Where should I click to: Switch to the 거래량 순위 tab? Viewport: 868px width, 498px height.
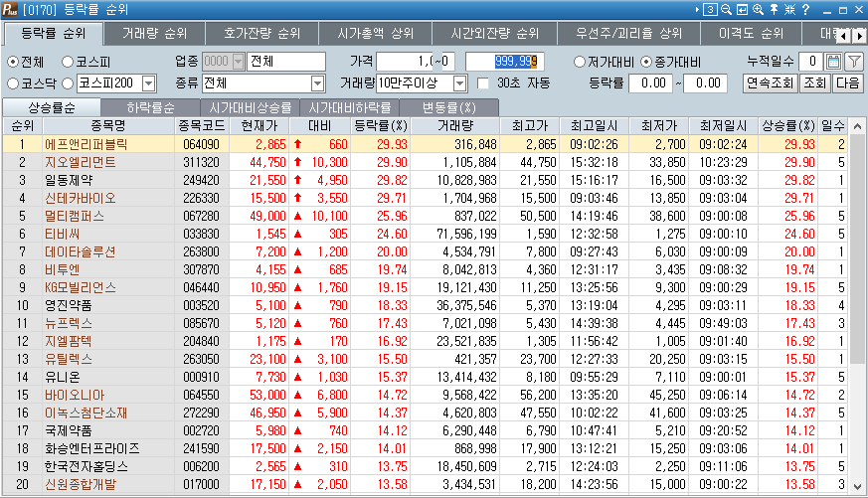pos(154,34)
